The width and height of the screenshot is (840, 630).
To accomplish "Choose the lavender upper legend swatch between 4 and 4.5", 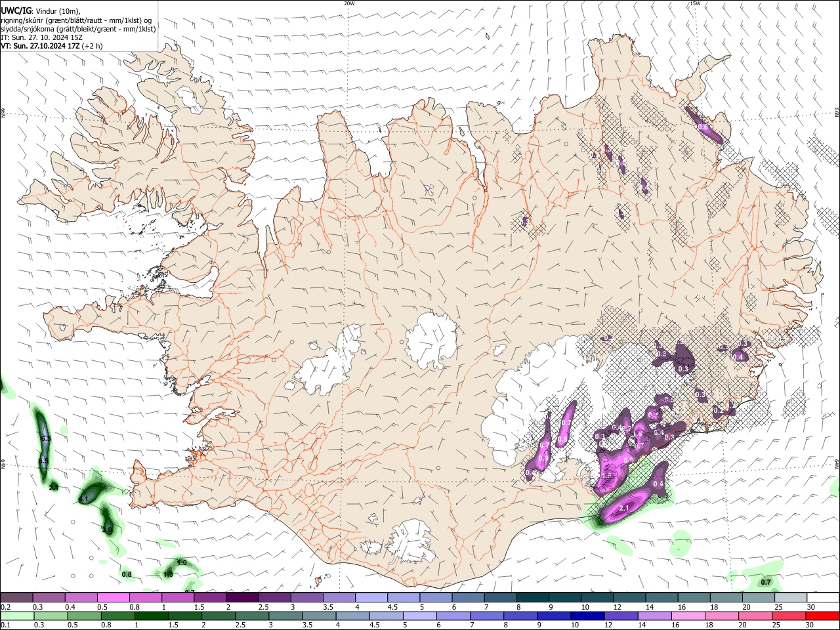I will [x=371, y=597].
